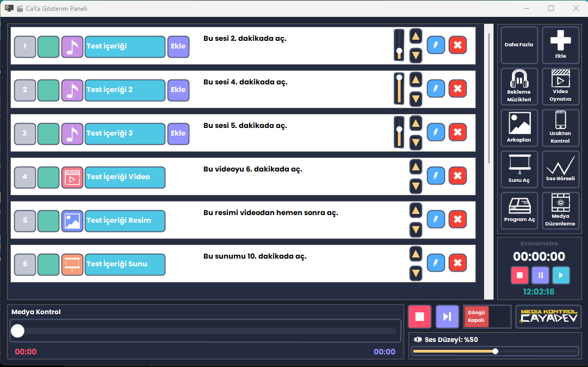Toggle green status box of row 4

pos(48,177)
